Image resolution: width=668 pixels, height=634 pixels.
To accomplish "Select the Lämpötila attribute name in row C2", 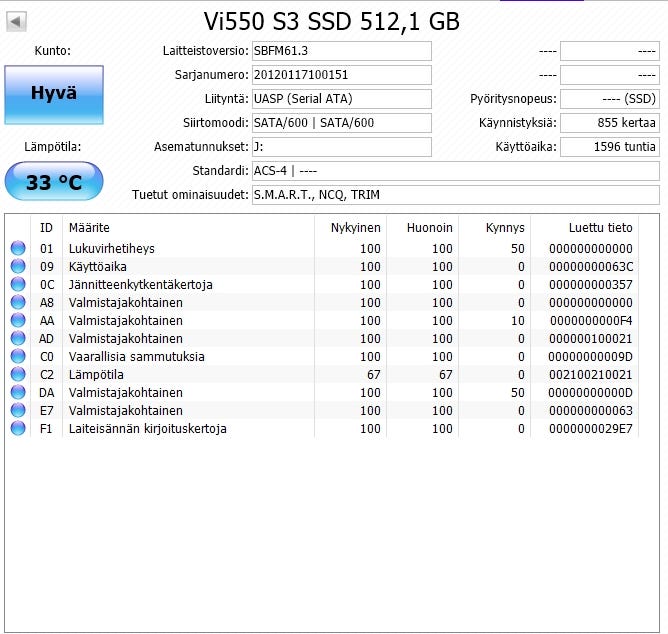I will [96, 375].
